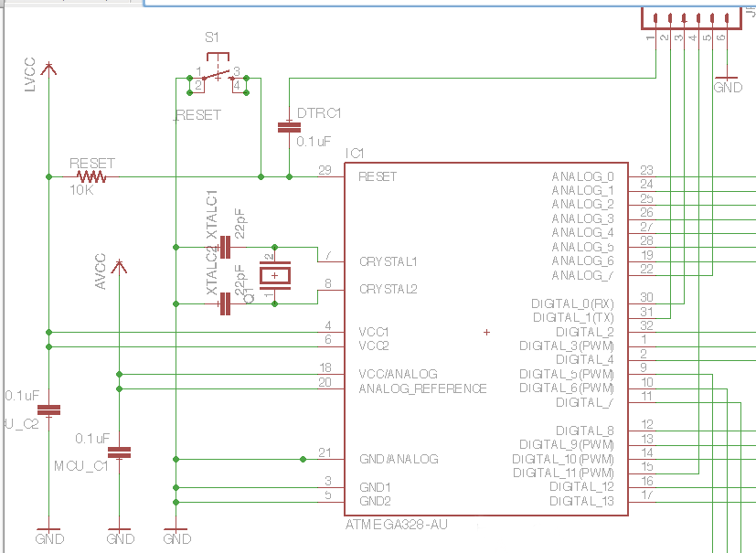Viewport: 756px width, 553px height.
Task: Click the DIGITAL_9(PWM) pin label
Action: pyautogui.click(x=567, y=444)
